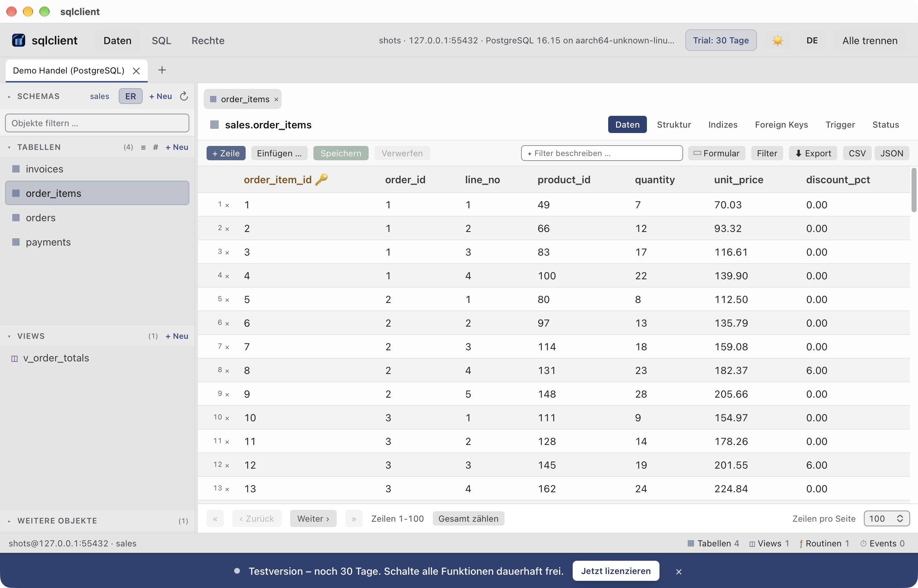Add a new connection tab with plus

click(x=162, y=70)
